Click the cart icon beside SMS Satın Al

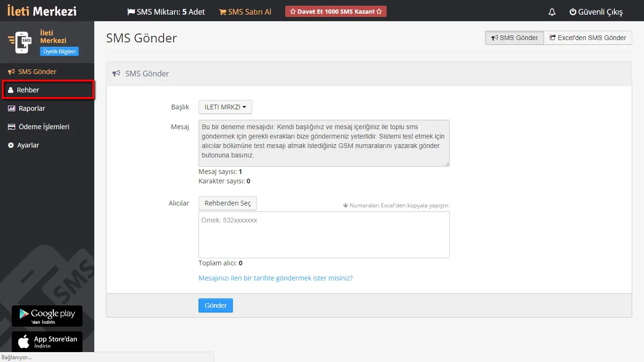(223, 12)
